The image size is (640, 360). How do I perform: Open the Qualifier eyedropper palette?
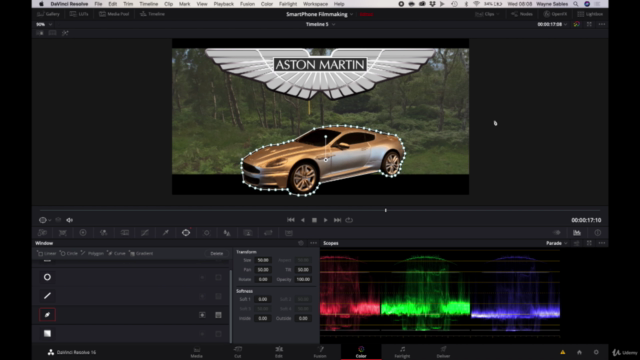coord(165,233)
